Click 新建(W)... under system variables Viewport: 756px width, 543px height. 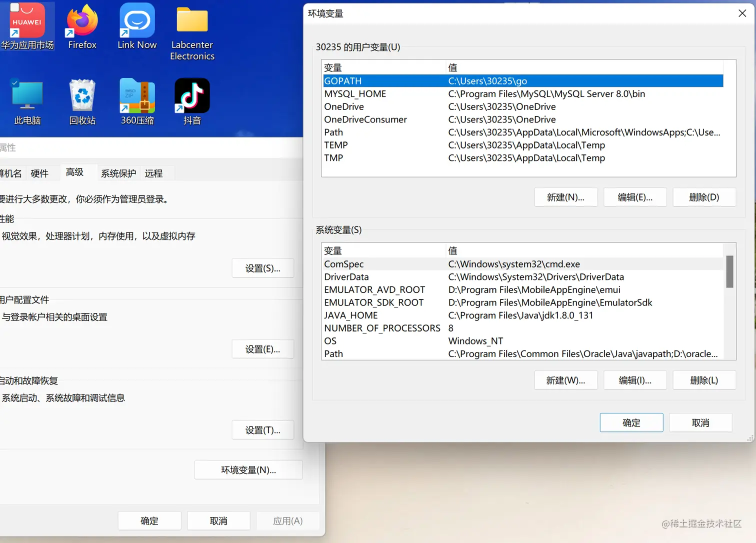coord(565,380)
